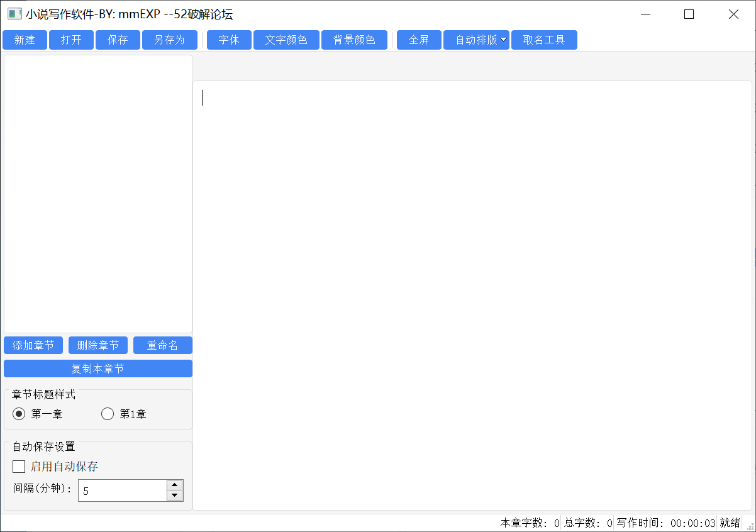The height and width of the screenshot is (532, 756).
Task: Copy current chapter with 复制本章节
Action: tap(98, 369)
